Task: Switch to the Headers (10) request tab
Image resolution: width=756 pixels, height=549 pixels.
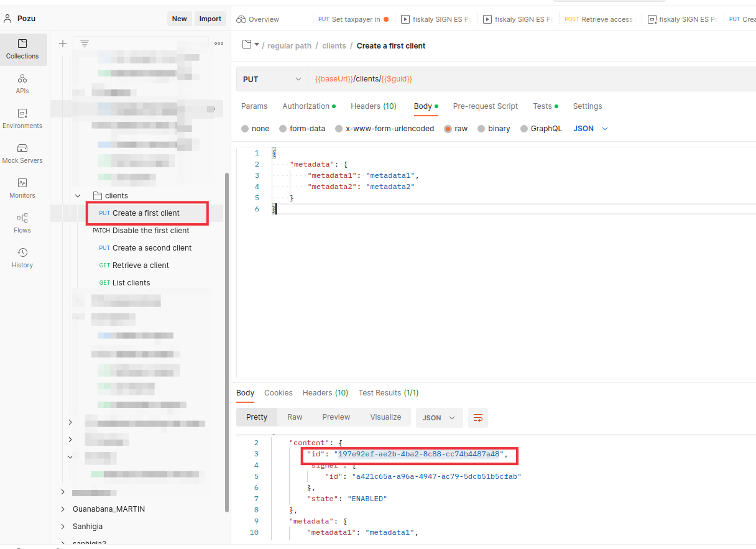Action: (374, 106)
